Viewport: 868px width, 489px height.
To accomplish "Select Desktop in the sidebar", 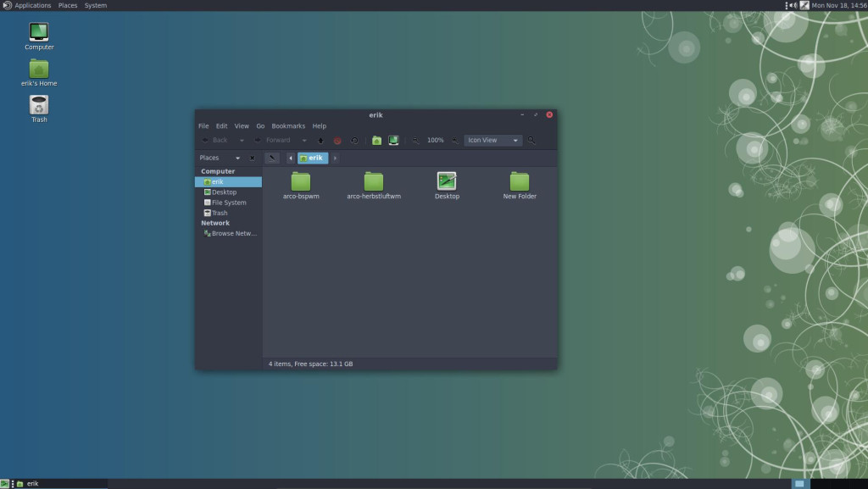I will click(228, 192).
